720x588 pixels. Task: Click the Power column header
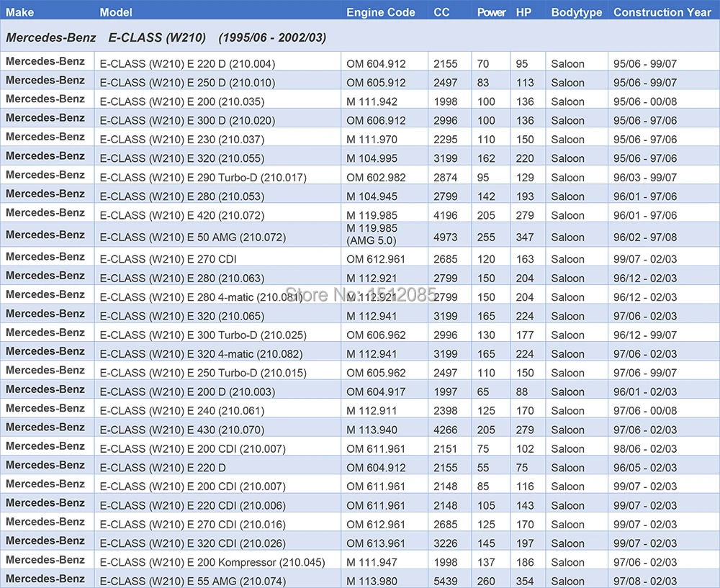[491, 12]
